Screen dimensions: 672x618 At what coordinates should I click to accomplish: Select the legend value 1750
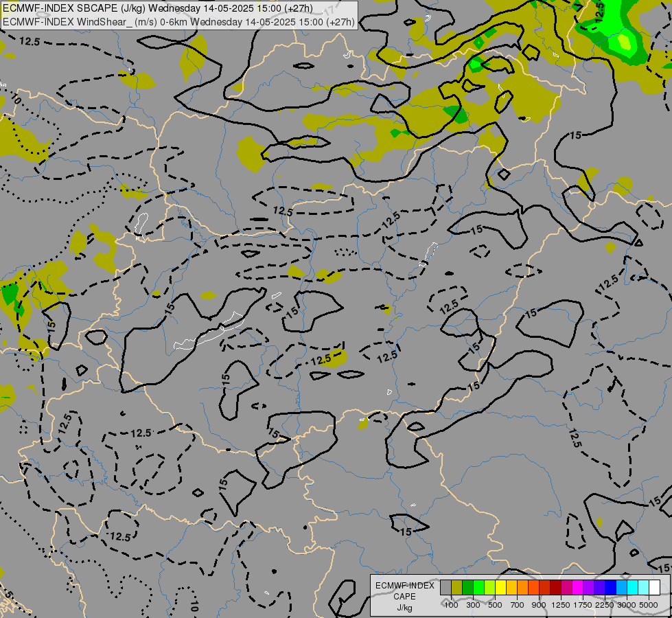click(x=583, y=605)
